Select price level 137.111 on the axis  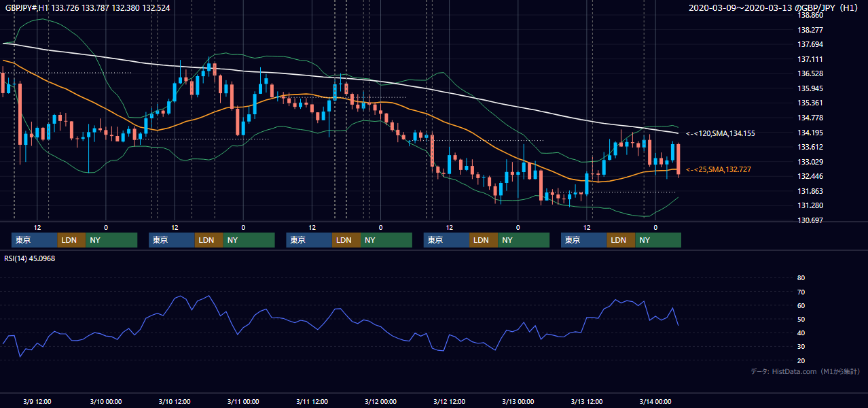(810, 59)
